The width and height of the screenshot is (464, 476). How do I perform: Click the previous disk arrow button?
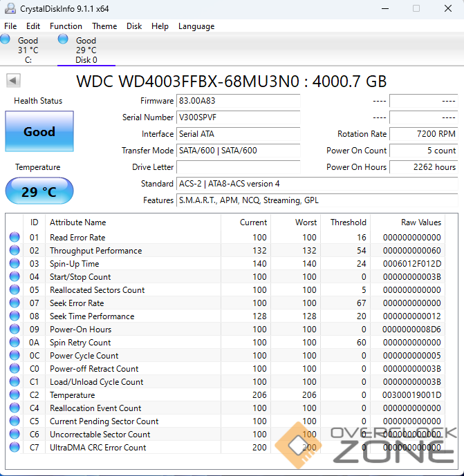[13, 81]
